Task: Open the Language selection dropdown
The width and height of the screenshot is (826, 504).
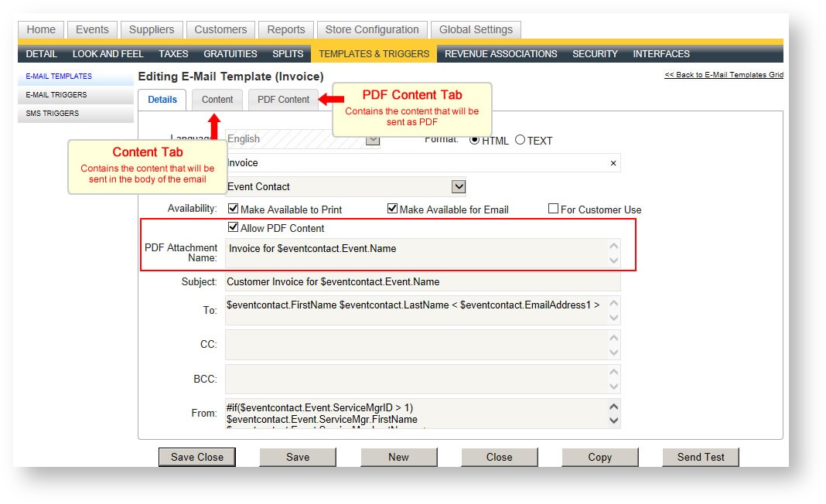Action: tap(372, 139)
